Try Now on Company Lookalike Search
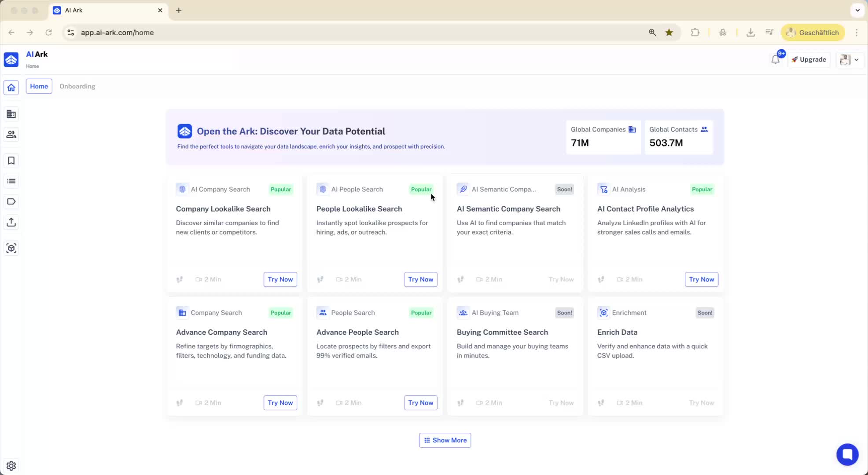The height and width of the screenshot is (475, 868). 280,279
